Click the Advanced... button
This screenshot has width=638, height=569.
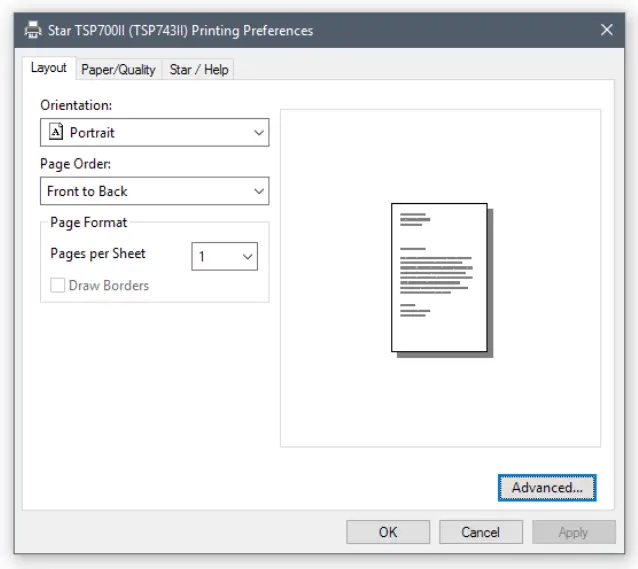(x=547, y=488)
